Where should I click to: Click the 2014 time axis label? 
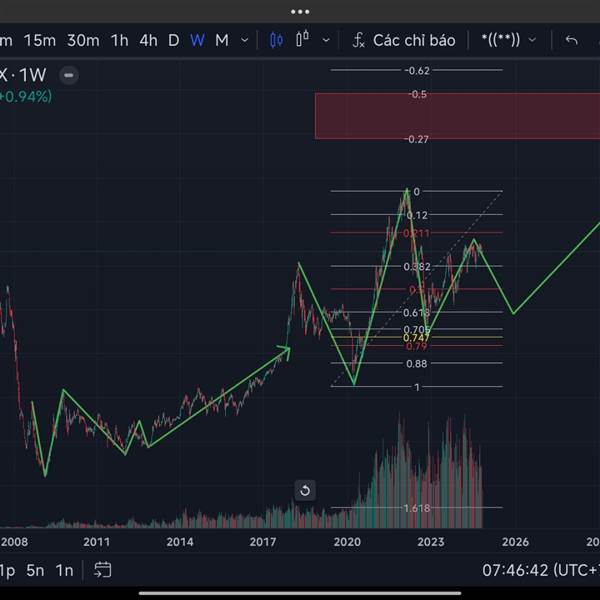tap(180, 542)
